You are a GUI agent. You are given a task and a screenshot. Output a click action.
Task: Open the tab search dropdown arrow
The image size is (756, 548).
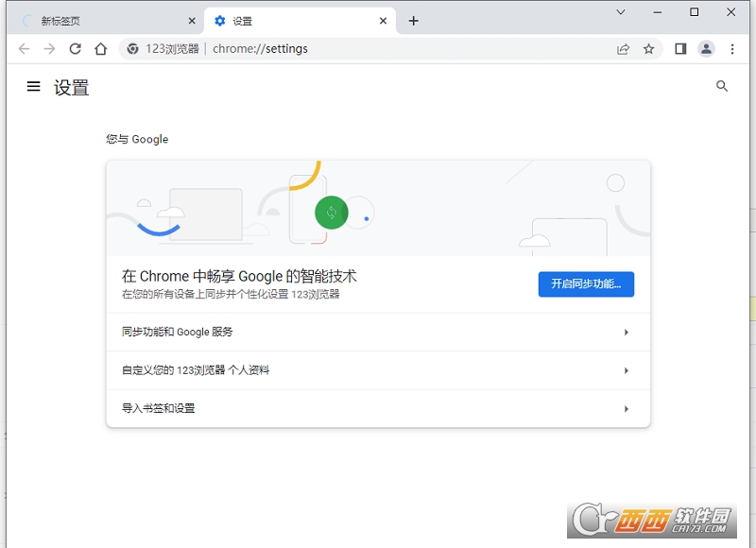[x=621, y=12]
